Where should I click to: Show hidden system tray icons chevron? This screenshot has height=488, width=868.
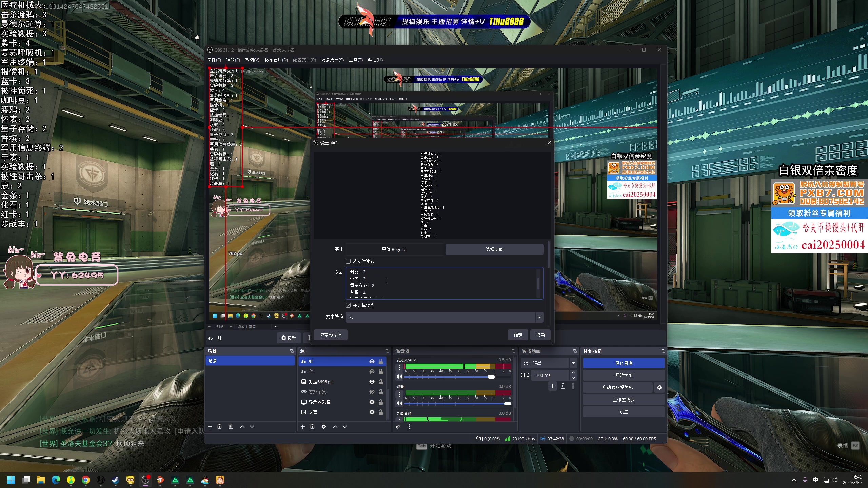pyautogui.click(x=794, y=480)
